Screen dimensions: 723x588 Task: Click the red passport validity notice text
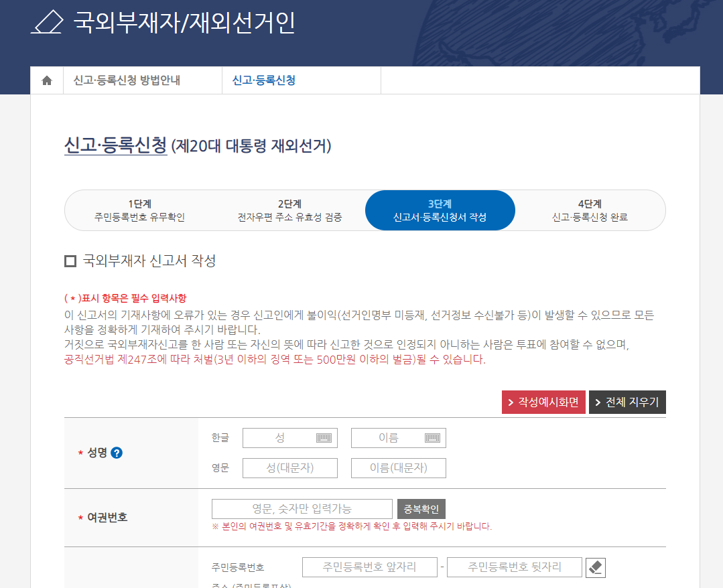tap(352, 526)
